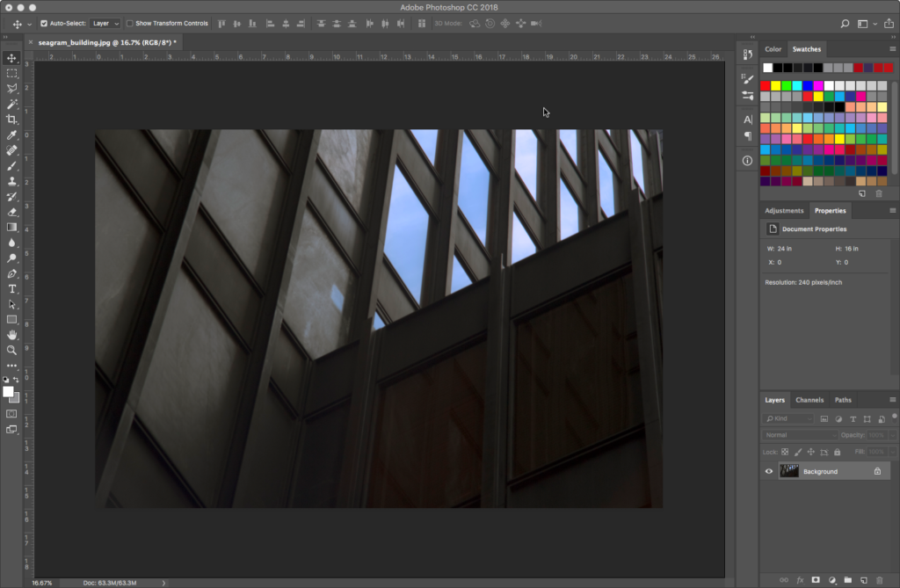Screen dimensions: 900x588
Task: Activate the Zoom tool in the toolbar
Action: coord(11,350)
